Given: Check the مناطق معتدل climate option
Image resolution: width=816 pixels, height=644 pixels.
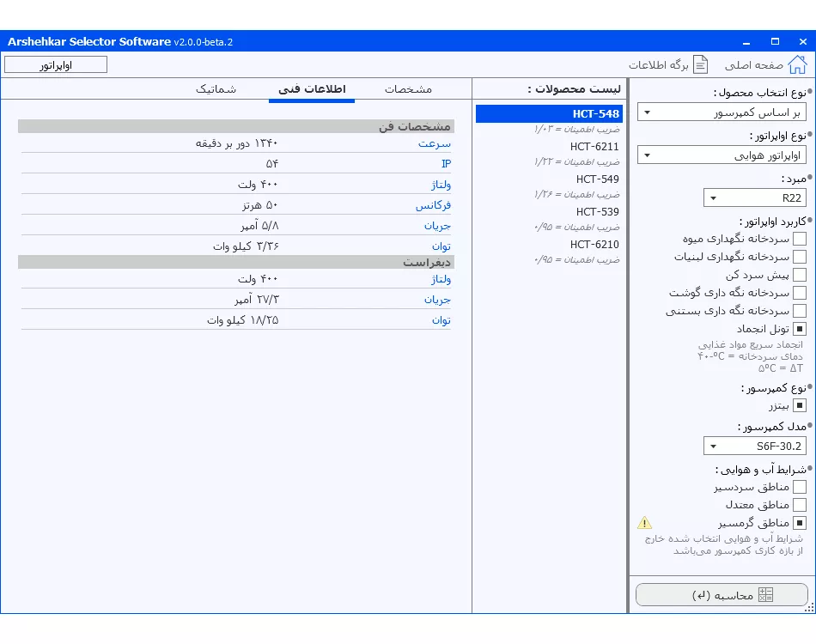Looking at the screenshot, I should (799, 505).
